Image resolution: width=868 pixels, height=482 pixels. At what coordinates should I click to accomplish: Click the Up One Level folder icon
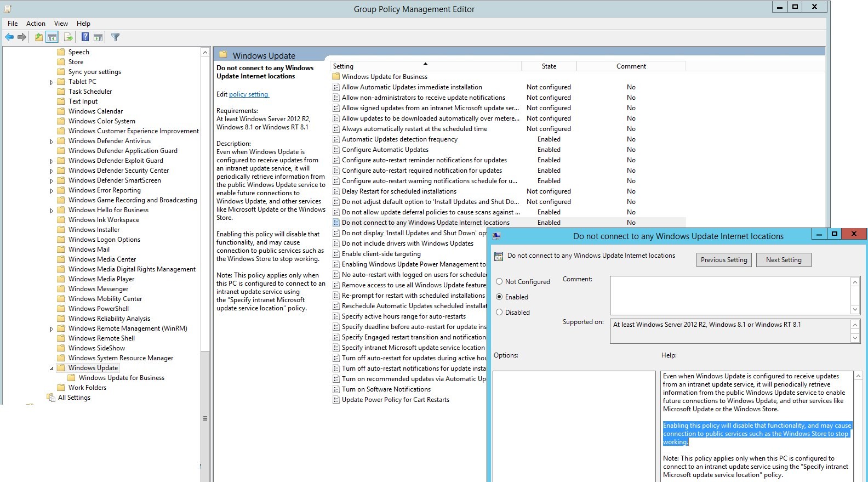pos(38,37)
